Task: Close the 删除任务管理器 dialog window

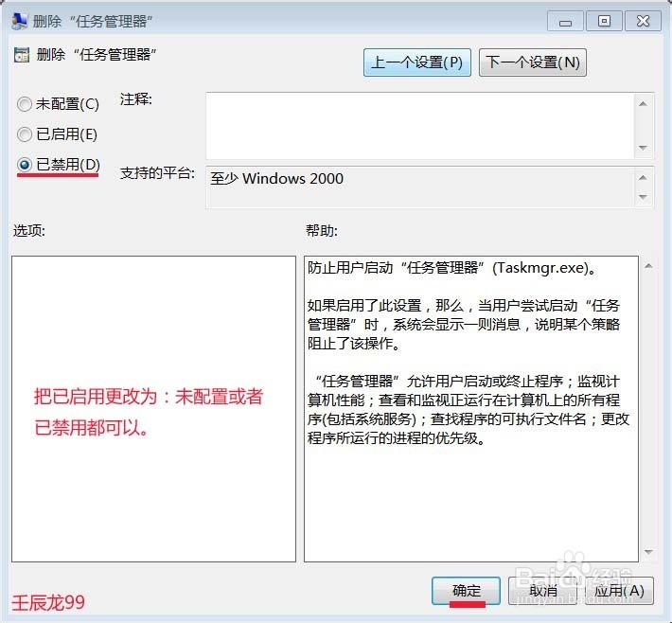Action: pyautogui.click(x=643, y=21)
